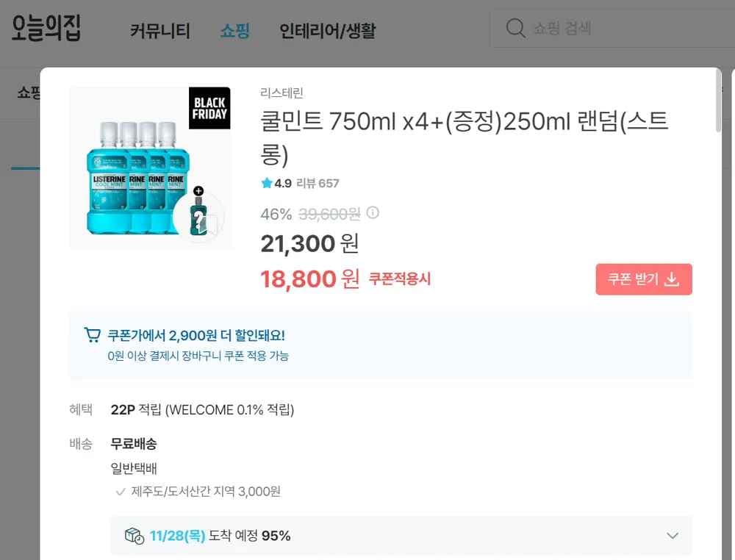Click the 오늘의집 logo
The image size is (735, 560).
point(44,28)
